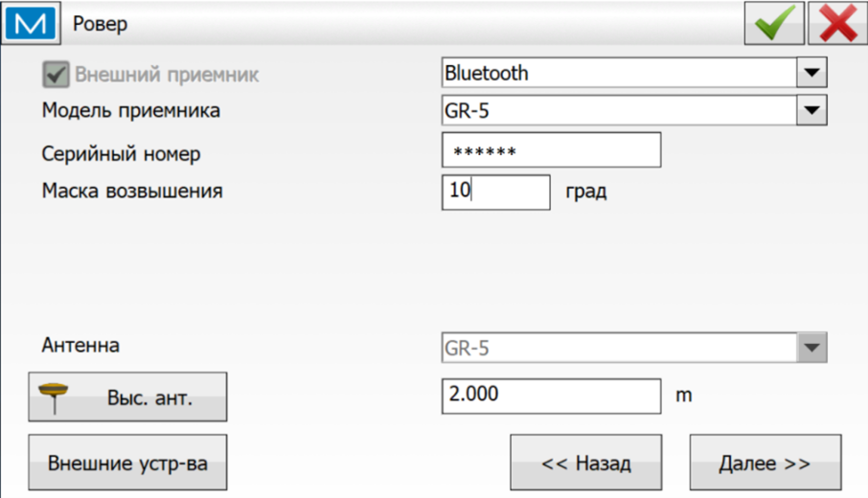Cancel with the red X icon
This screenshot has width=868, height=498.
point(837,23)
